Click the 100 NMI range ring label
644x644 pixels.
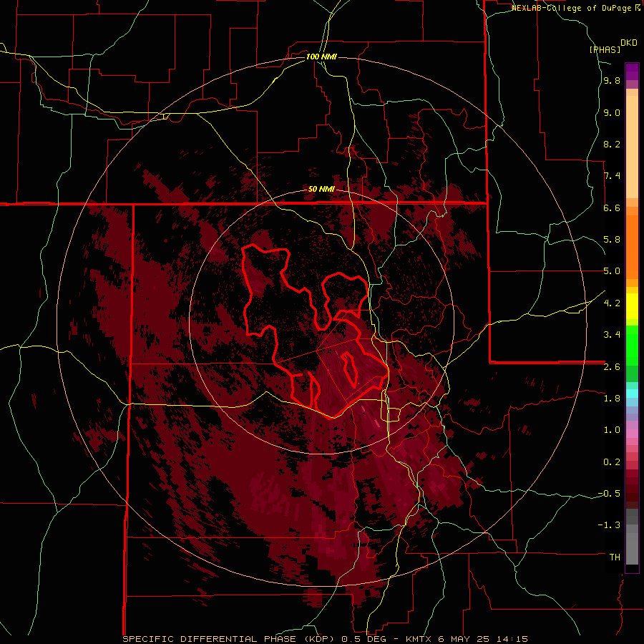(x=321, y=57)
